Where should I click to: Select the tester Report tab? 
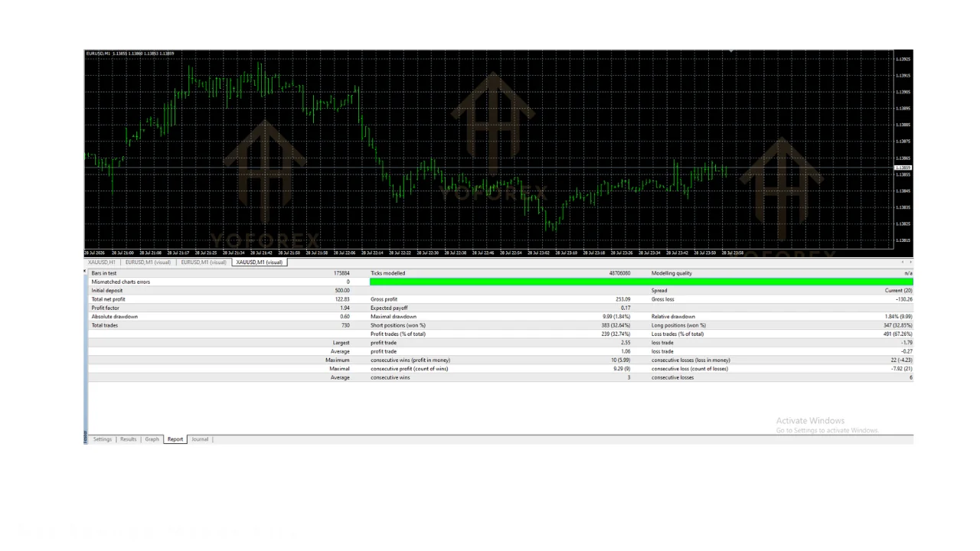click(175, 439)
